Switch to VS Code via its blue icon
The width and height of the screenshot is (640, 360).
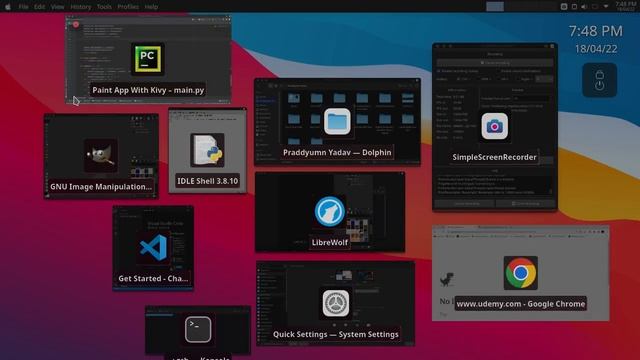click(153, 247)
